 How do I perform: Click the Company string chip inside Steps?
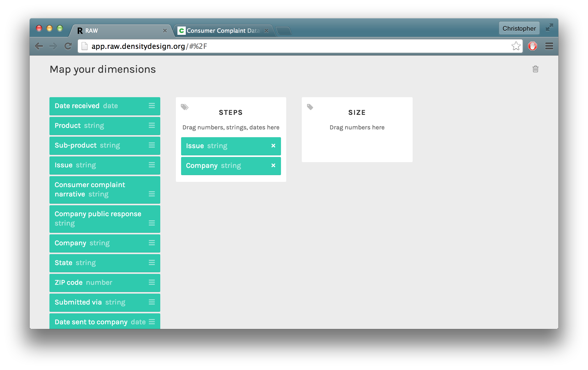(231, 166)
